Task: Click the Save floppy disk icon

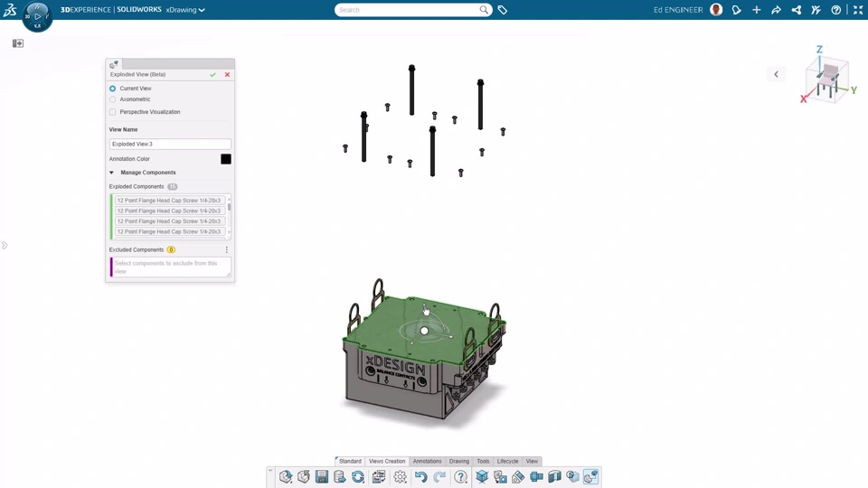Action: point(322,476)
